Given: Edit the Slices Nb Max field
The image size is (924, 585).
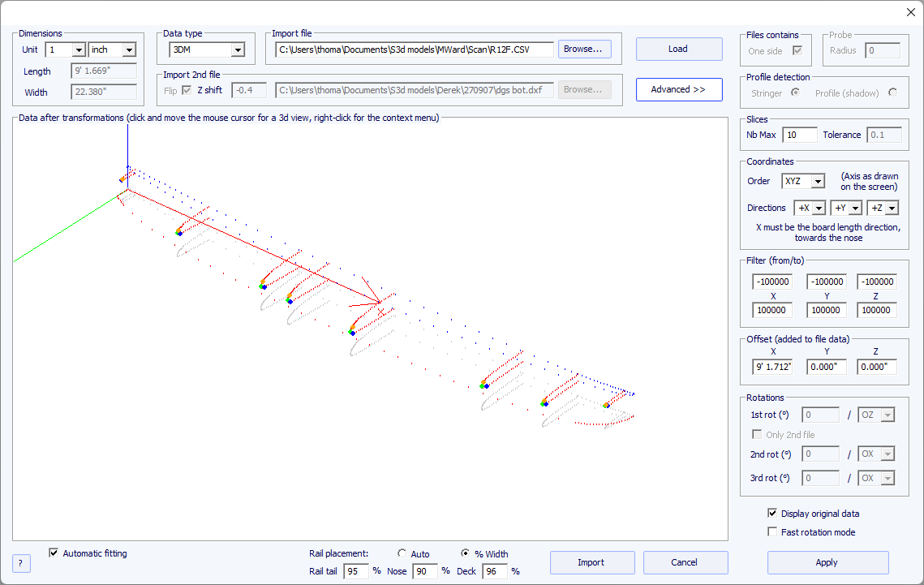Looking at the screenshot, I should [799, 135].
